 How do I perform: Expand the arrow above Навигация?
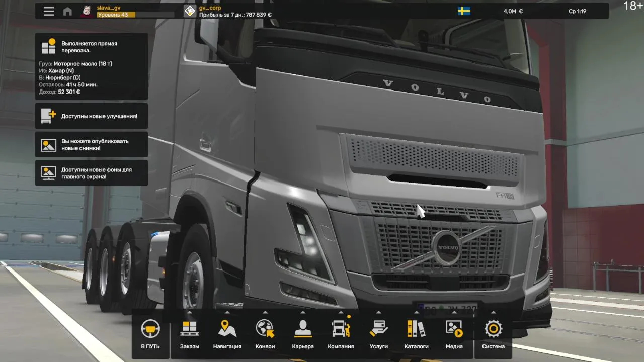(x=227, y=312)
